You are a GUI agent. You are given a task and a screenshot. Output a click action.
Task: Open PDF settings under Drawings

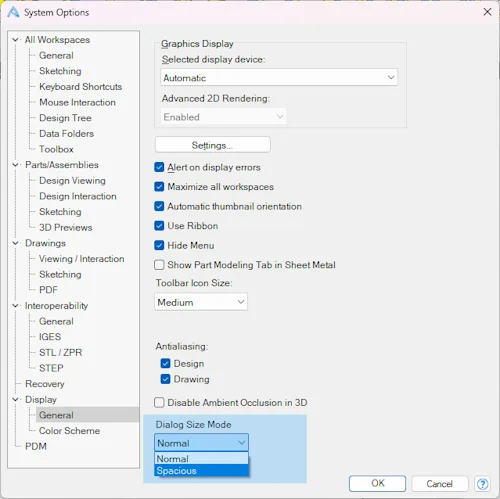tap(48, 290)
